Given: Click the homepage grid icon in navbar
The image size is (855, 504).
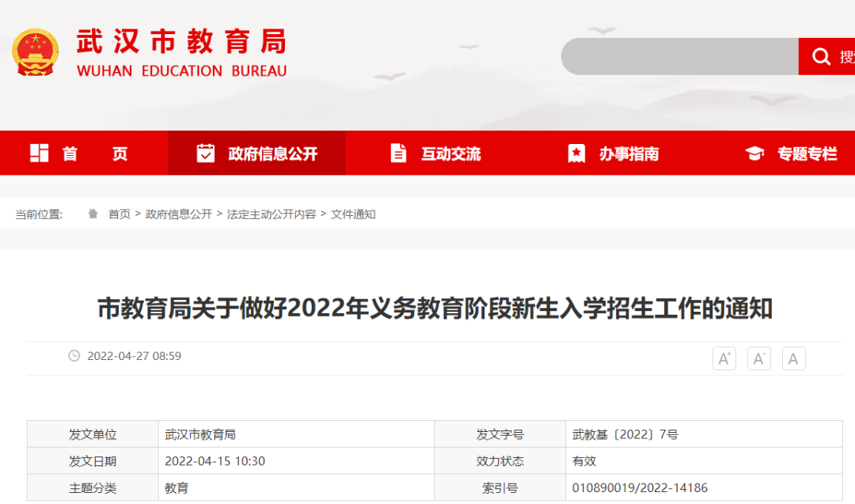Looking at the screenshot, I should pyautogui.click(x=40, y=153).
